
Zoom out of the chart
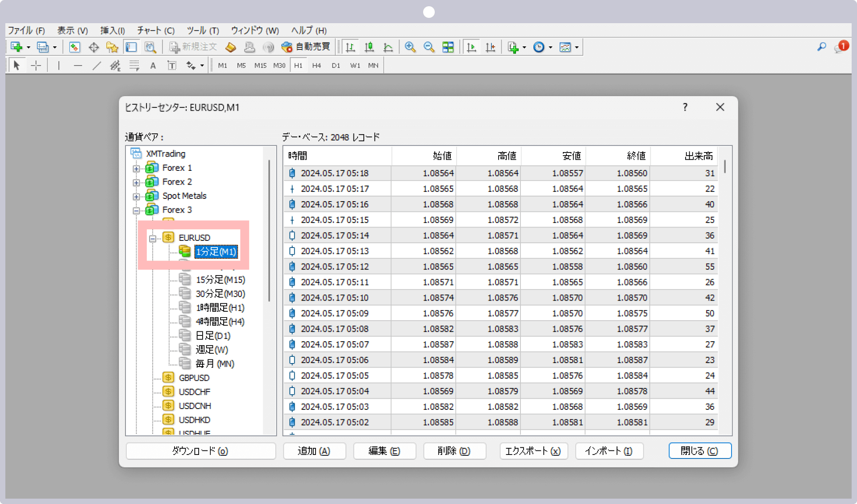coord(429,47)
